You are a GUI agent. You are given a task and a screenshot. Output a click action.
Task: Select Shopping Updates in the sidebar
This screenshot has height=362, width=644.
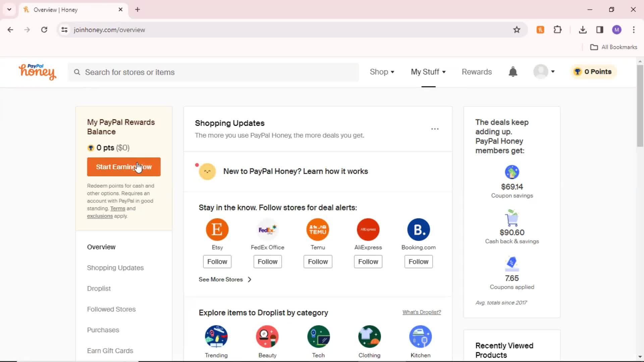click(115, 268)
